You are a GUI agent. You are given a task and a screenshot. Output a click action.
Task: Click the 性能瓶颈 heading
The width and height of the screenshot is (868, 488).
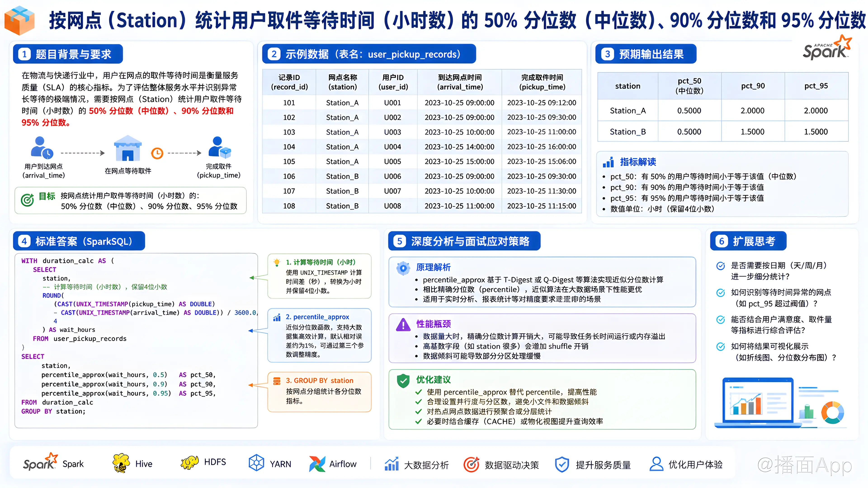point(433,324)
